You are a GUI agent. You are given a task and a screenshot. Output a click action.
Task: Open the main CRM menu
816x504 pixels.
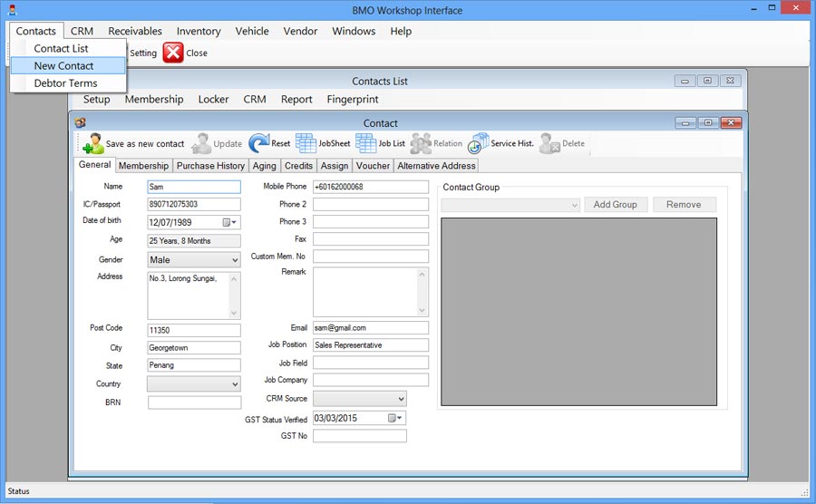click(x=83, y=31)
